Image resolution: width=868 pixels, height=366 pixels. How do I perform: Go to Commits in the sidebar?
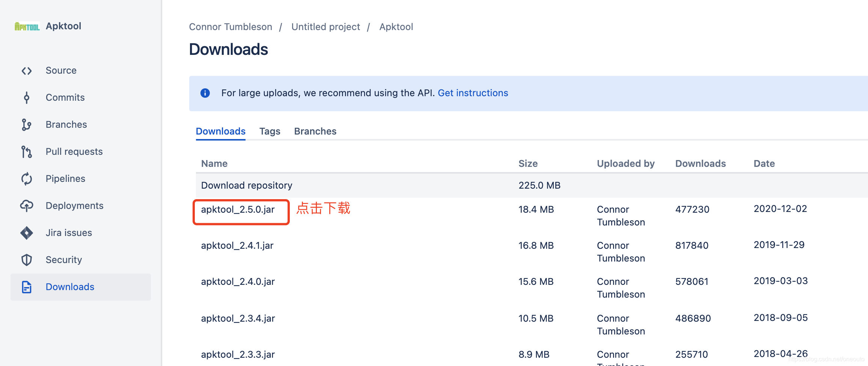click(65, 97)
